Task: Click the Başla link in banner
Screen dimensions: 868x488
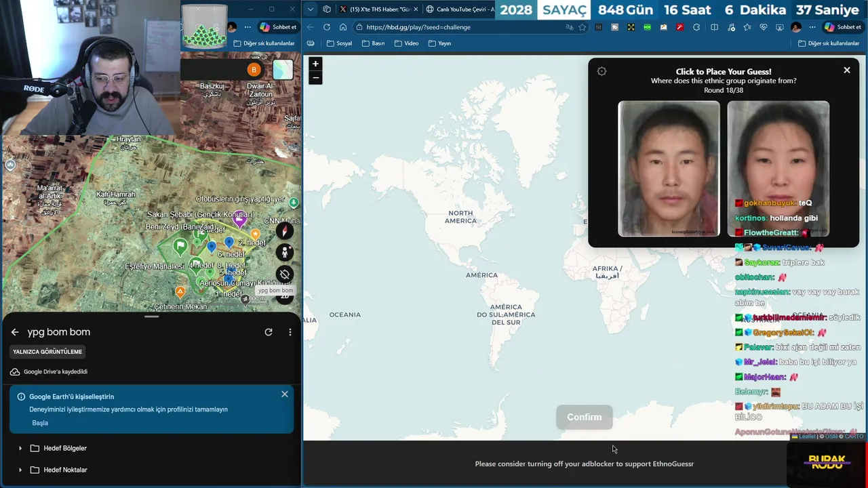Action: pyautogui.click(x=40, y=423)
